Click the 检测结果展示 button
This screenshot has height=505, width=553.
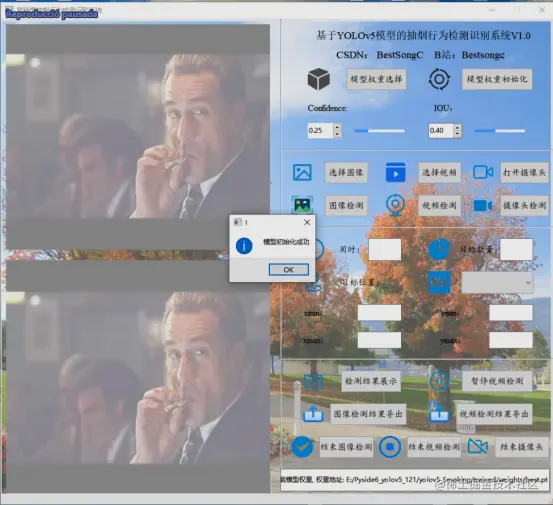pos(371,381)
